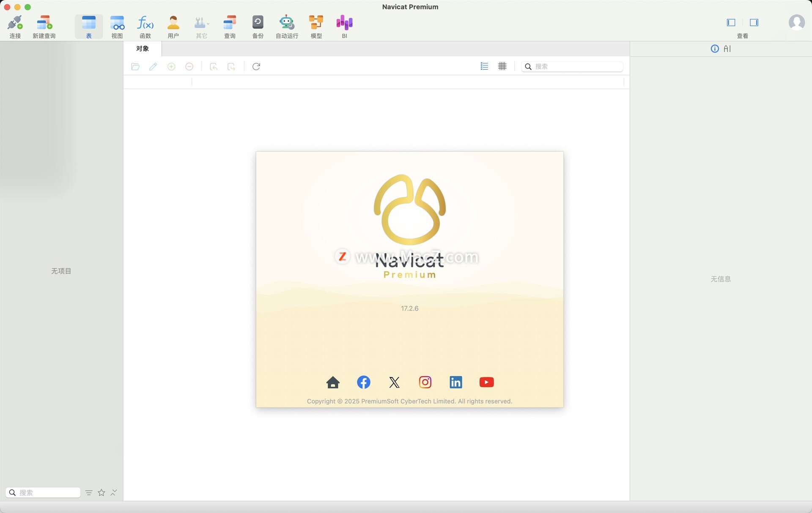The height and width of the screenshot is (513, 812).
Task: Click the 无信息 placeholder text
Action: pos(721,279)
